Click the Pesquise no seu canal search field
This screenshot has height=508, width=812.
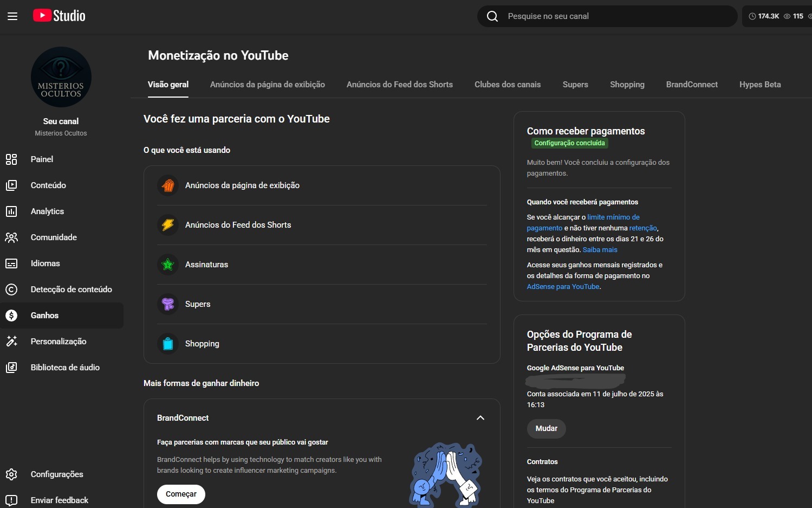[607, 16]
